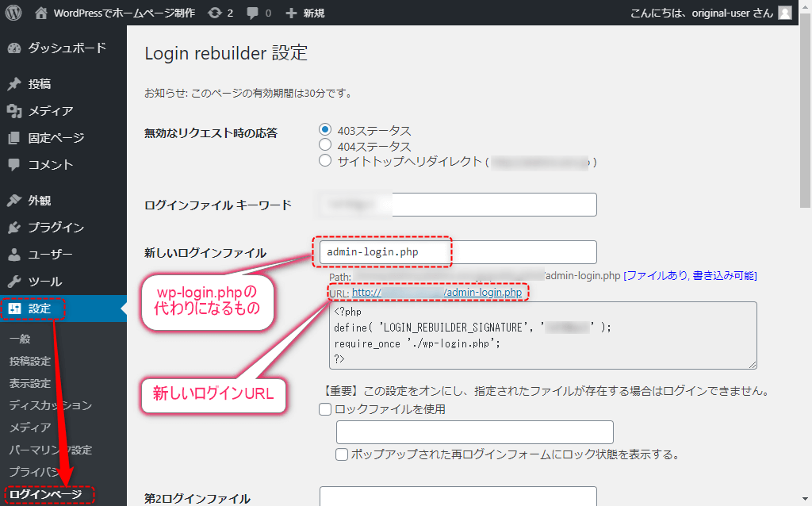The height and width of the screenshot is (506, 812).
Task: Click the PHP code textarea
Action: [542, 335]
